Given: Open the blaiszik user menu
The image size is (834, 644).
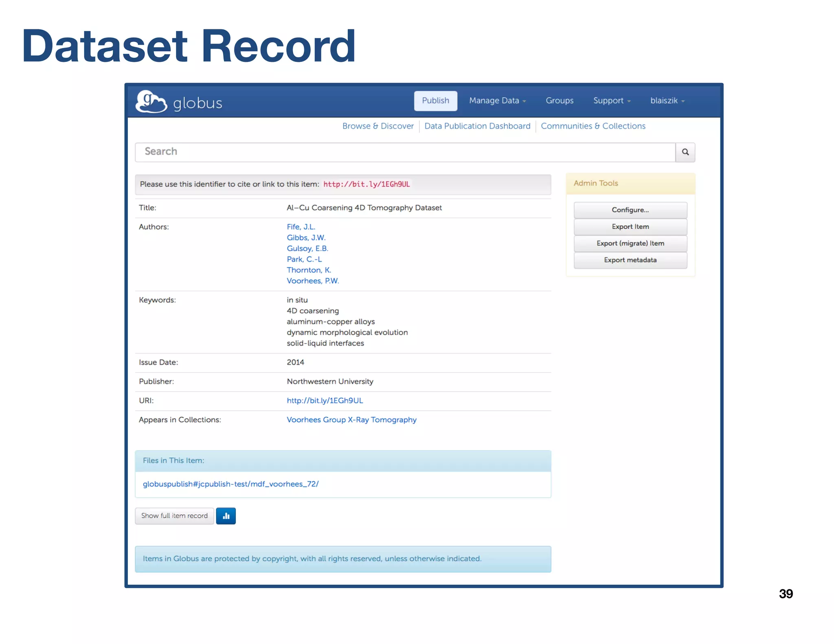Looking at the screenshot, I should pyautogui.click(x=667, y=101).
